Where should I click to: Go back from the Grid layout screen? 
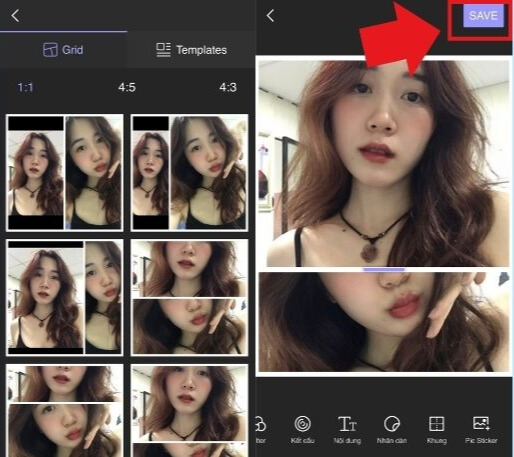[x=15, y=16]
